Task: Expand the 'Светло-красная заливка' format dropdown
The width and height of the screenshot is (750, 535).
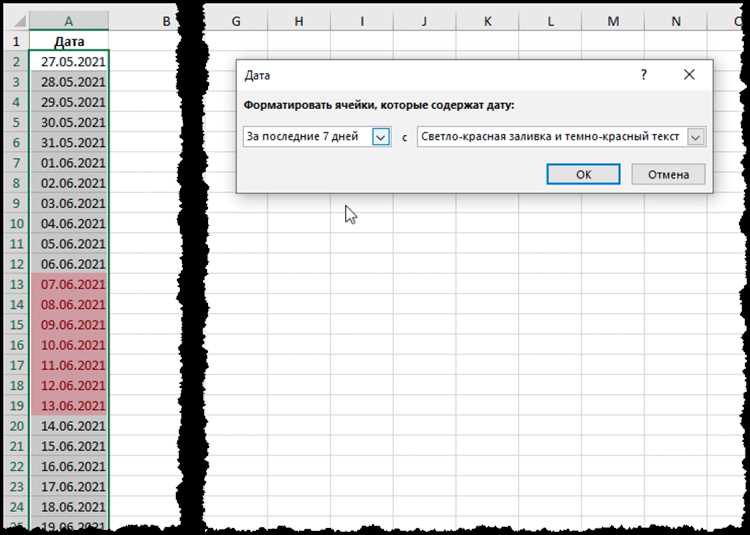Action: pyautogui.click(x=695, y=137)
